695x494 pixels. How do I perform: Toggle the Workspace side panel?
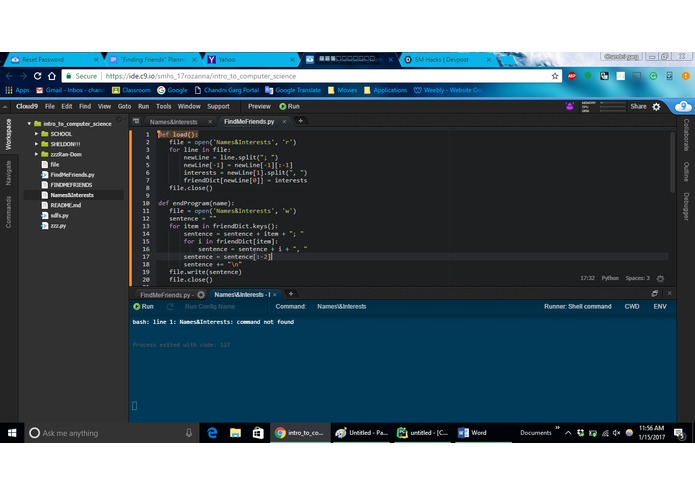coord(8,134)
